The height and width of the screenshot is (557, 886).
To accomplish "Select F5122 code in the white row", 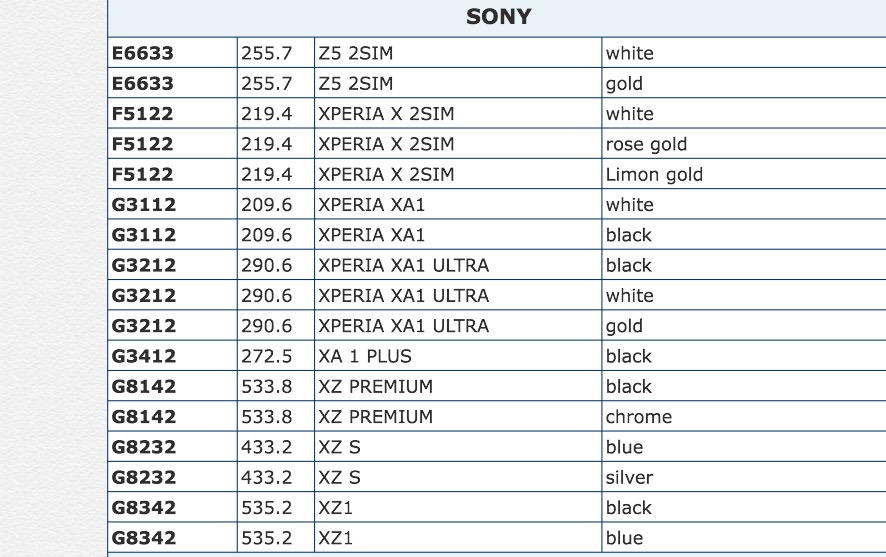I will [x=143, y=114].
